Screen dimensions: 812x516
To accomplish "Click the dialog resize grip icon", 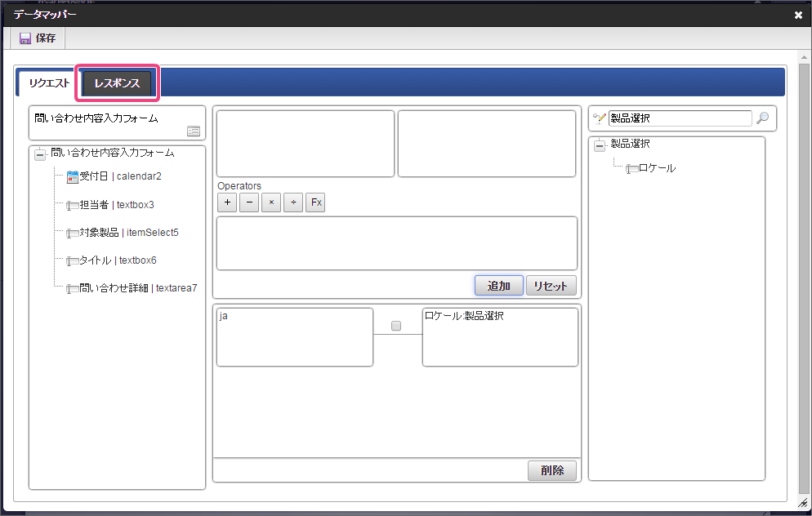I will (803, 503).
